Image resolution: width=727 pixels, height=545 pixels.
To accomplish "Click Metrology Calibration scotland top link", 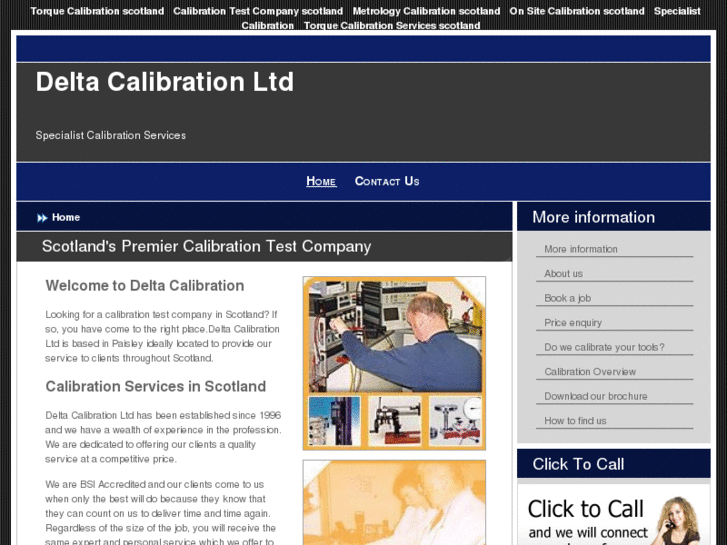I will pyautogui.click(x=426, y=11).
